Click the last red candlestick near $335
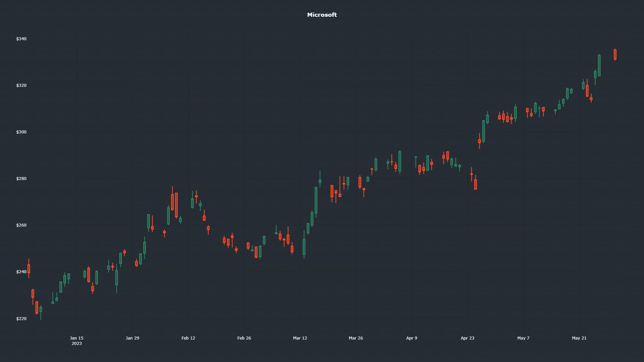This screenshot has width=644, height=362. [x=615, y=54]
